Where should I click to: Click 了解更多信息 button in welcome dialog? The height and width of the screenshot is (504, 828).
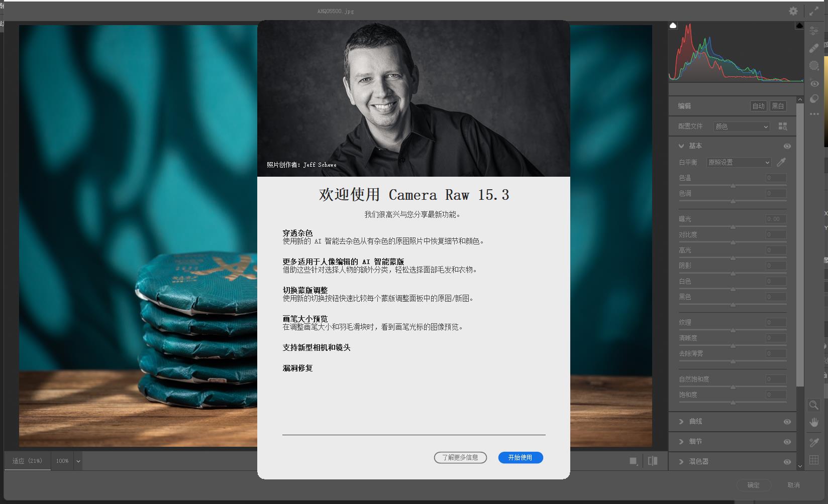[x=460, y=457]
